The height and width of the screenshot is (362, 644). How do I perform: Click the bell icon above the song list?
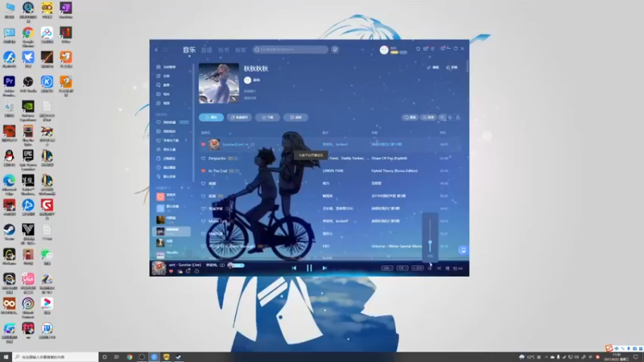point(458,117)
